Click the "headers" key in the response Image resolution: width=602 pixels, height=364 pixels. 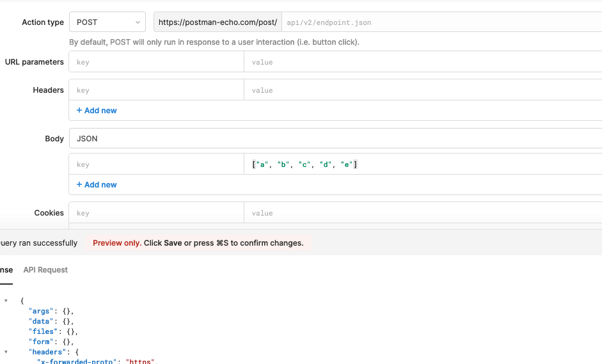(x=47, y=352)
